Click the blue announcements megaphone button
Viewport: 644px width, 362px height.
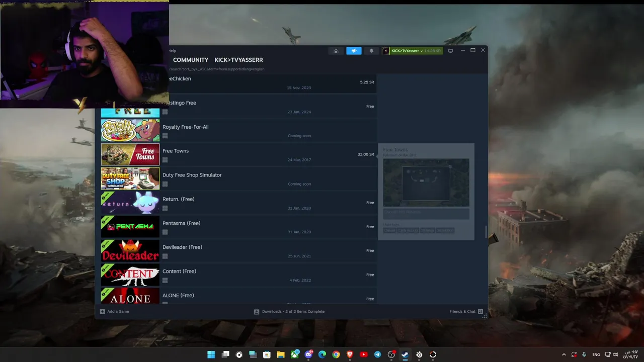pos(354,51)
